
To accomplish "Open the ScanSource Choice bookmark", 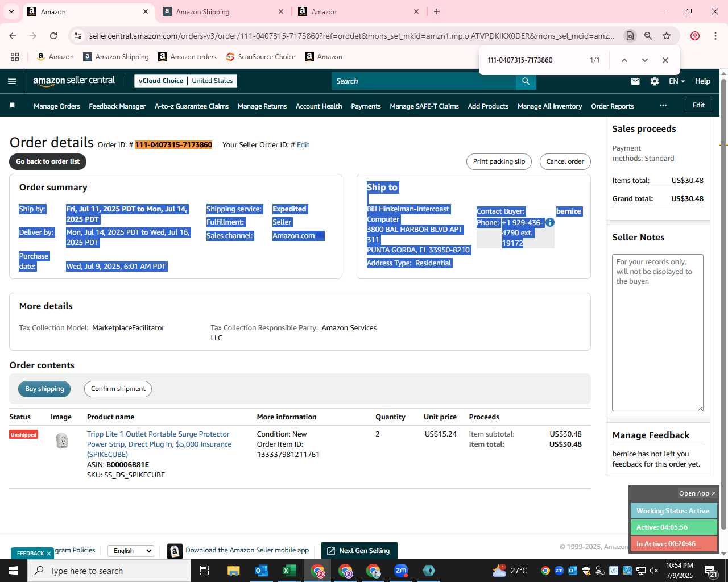I will point(260,57).
